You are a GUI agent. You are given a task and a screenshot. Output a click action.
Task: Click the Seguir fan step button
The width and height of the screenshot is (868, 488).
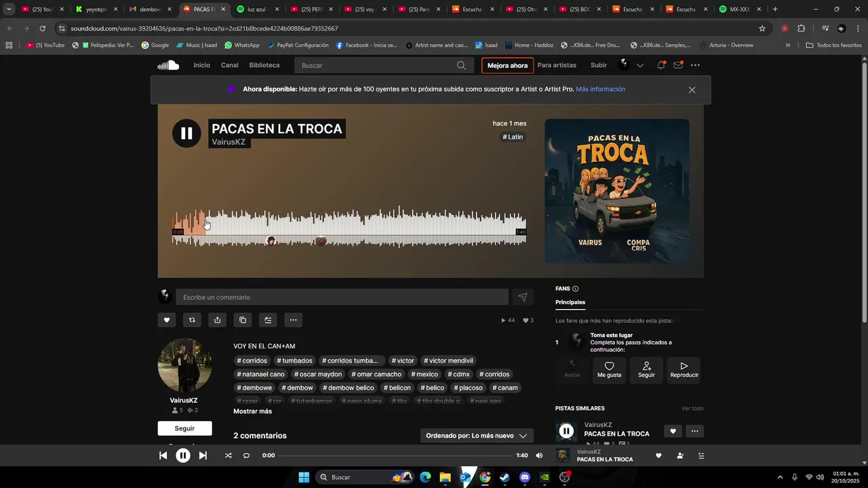(646, 370)
